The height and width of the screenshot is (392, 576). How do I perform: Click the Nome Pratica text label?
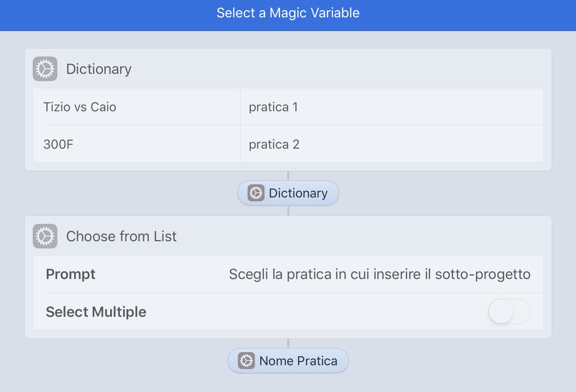tap(298, 361)
